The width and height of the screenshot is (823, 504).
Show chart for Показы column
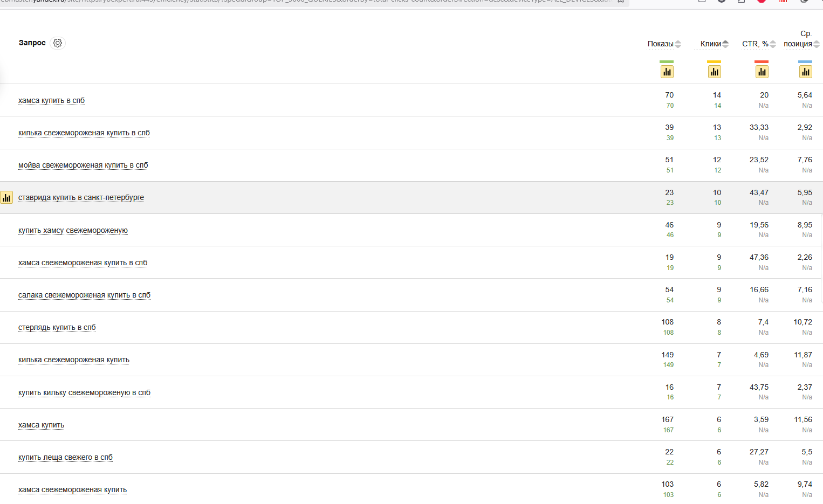point(667,72)
